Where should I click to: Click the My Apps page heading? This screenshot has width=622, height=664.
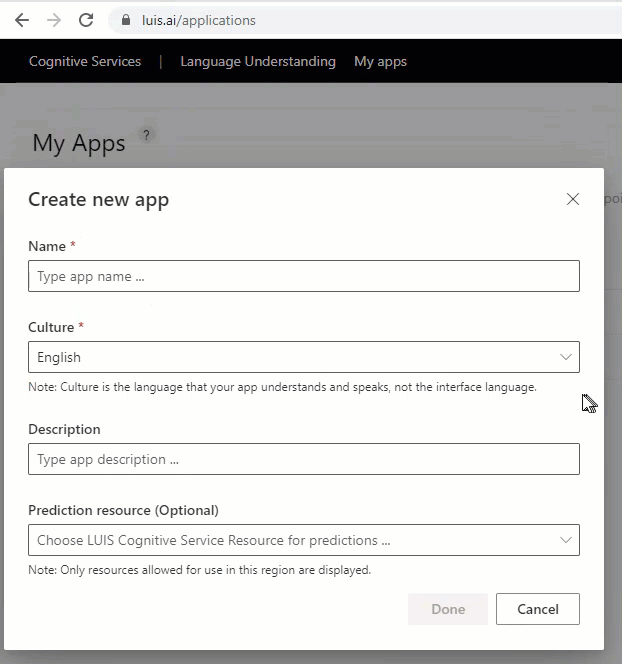click(79, 143)
